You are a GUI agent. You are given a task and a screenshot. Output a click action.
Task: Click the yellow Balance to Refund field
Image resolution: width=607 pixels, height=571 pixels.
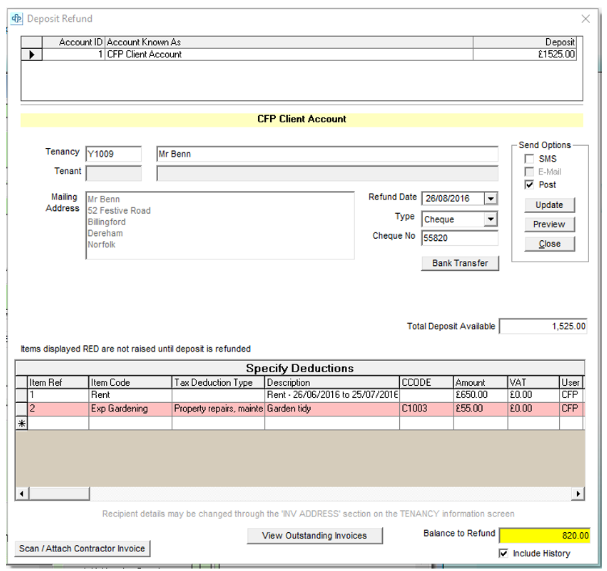click(x=544, y=536)
